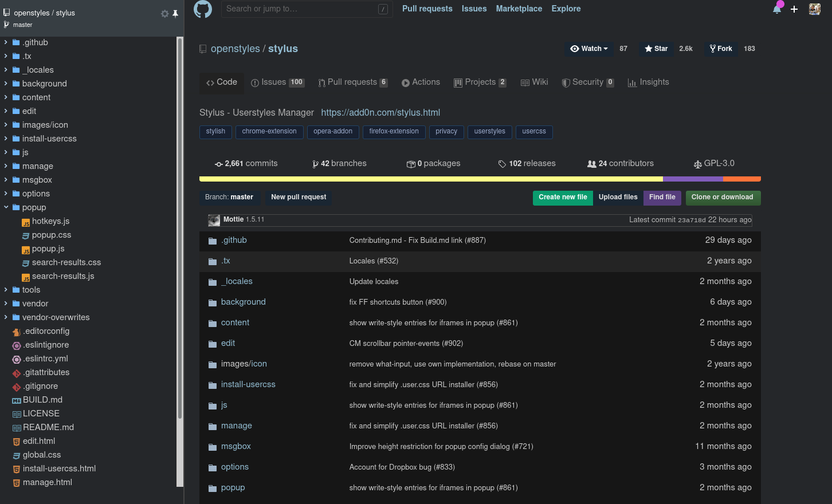Star the stylus repository
This screenshot has height=504, width=832.
656,49
